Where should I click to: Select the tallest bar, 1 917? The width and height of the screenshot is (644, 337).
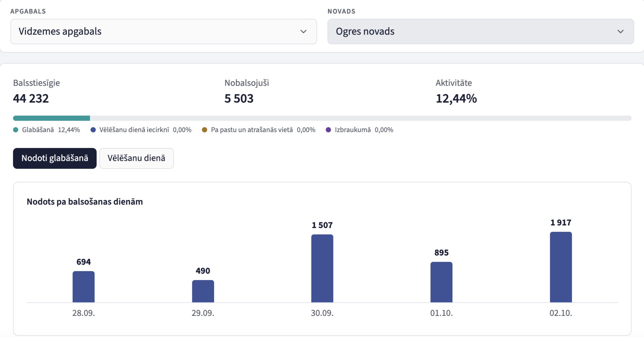pyautogui.click(x=561, y=267)
